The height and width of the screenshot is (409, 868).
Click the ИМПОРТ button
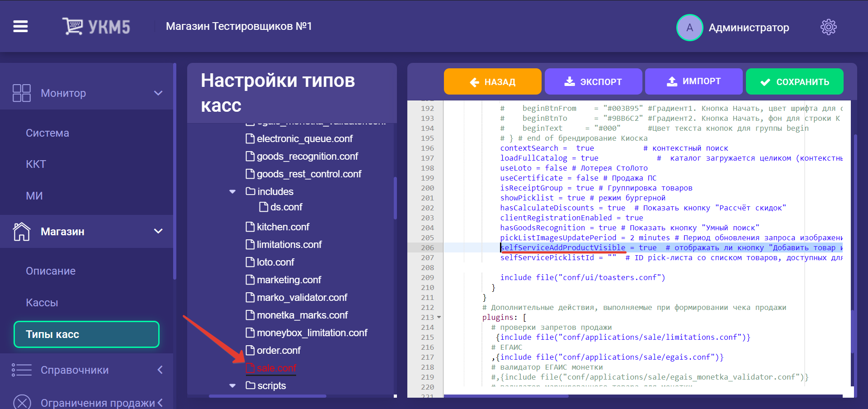[693, 81]
